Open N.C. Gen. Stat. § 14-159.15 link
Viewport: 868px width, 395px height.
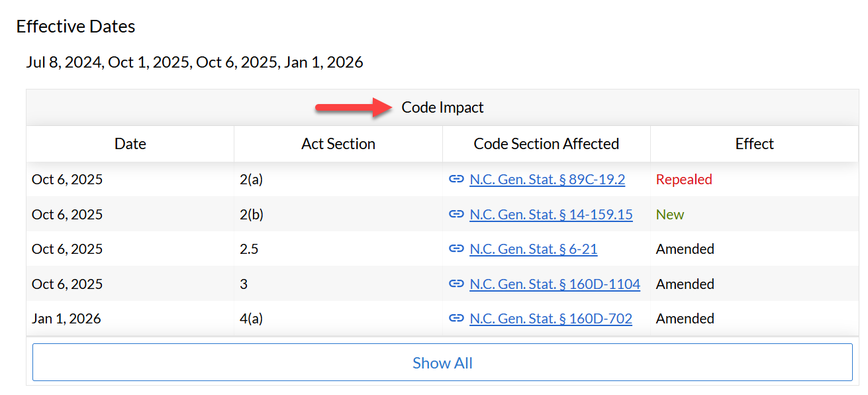point(551,214)
